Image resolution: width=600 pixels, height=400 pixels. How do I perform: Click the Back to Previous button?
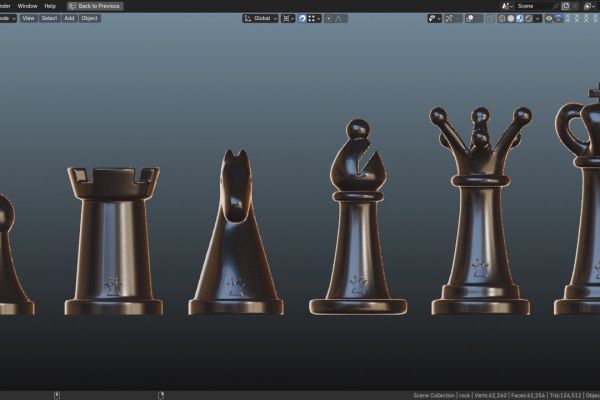point(95,6)
